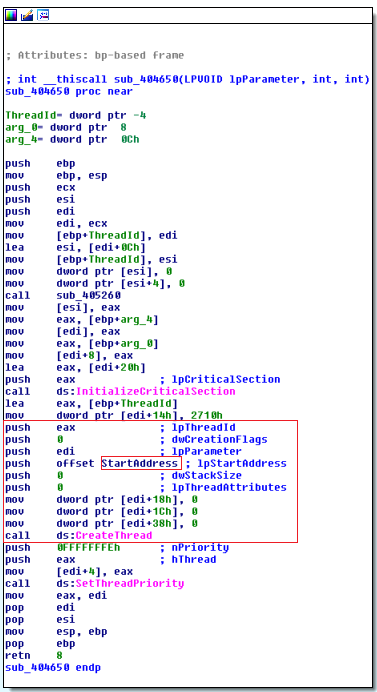377x692 pixels.
Task: Click the '; lpParameter' comment after push edi
Action: tap(201, 451)
